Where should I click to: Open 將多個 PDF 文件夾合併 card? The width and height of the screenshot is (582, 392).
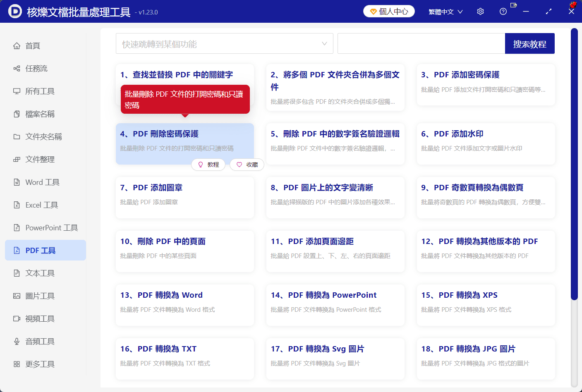tap(335, 88)
